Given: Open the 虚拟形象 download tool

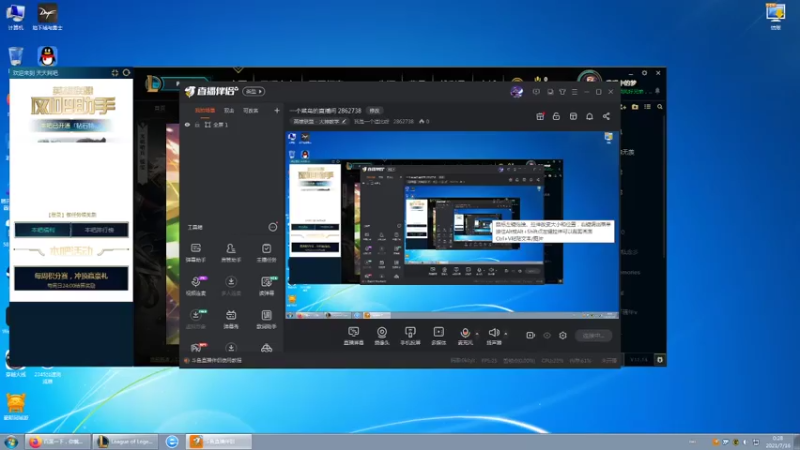Looking at the screenshot, I should point(195,319).
